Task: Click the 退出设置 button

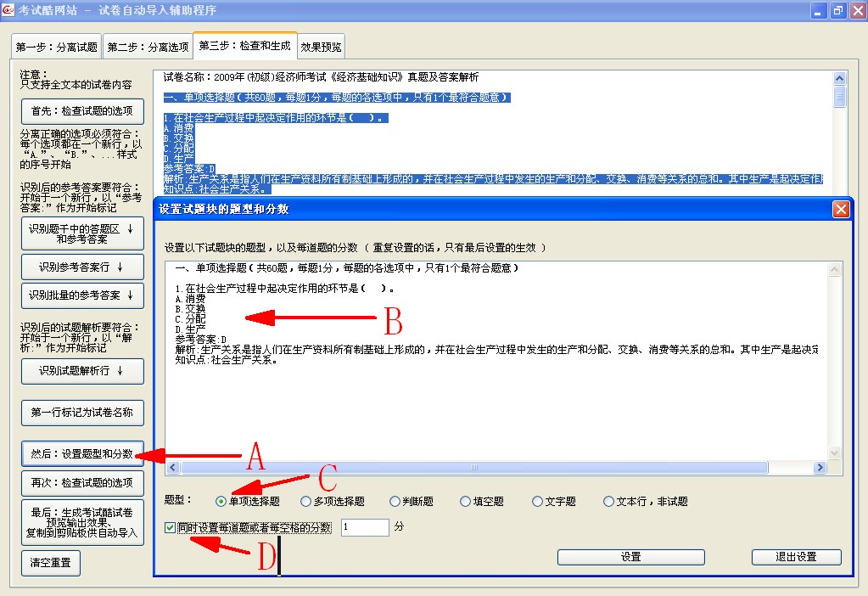Action: click(796, 557)
